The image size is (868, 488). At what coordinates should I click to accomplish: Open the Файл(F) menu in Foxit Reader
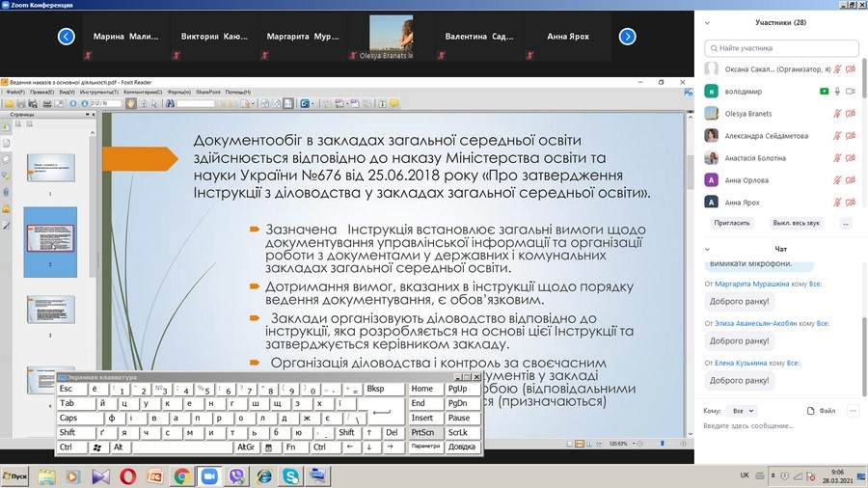click(x=15, y=92)
